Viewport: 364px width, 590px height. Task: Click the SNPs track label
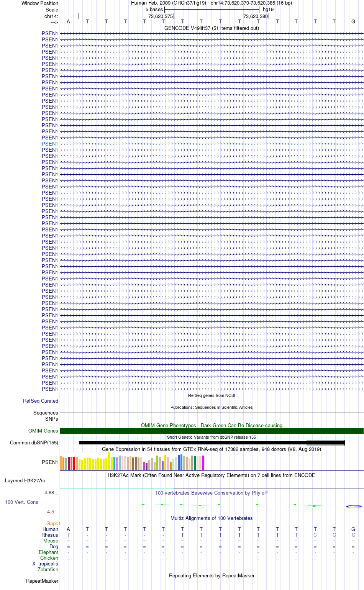tap(51, 419)
